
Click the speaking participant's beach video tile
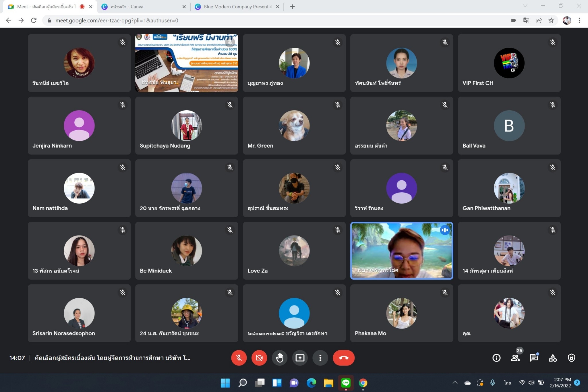click(401, 250)
